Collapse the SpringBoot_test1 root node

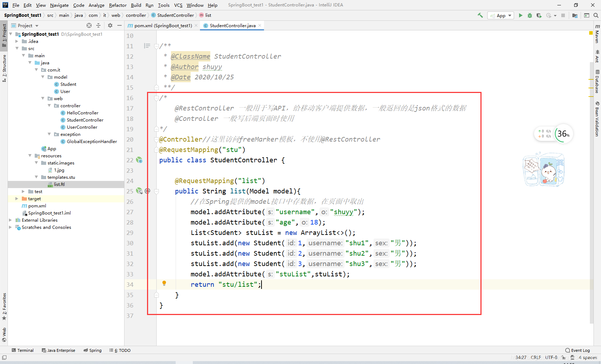click(11, 34)
